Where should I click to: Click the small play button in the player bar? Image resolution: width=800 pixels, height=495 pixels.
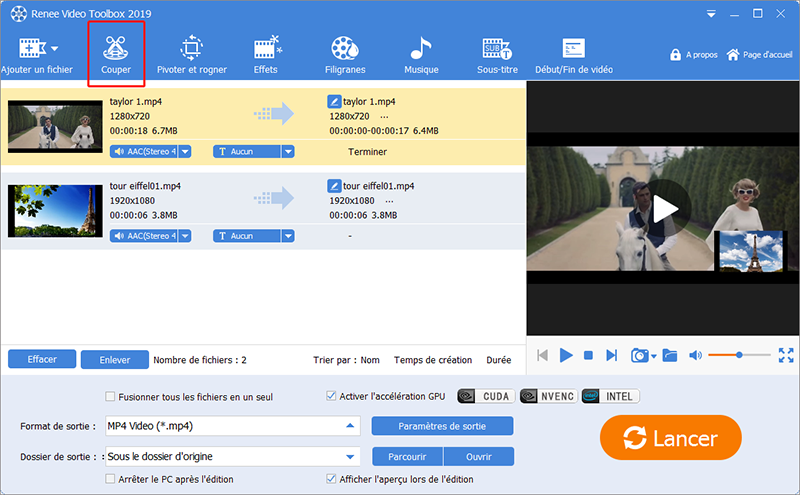[566, 355]
